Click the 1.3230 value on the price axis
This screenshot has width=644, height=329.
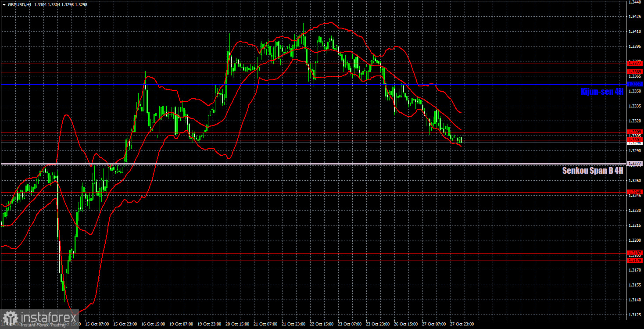(x=635, y=211)
